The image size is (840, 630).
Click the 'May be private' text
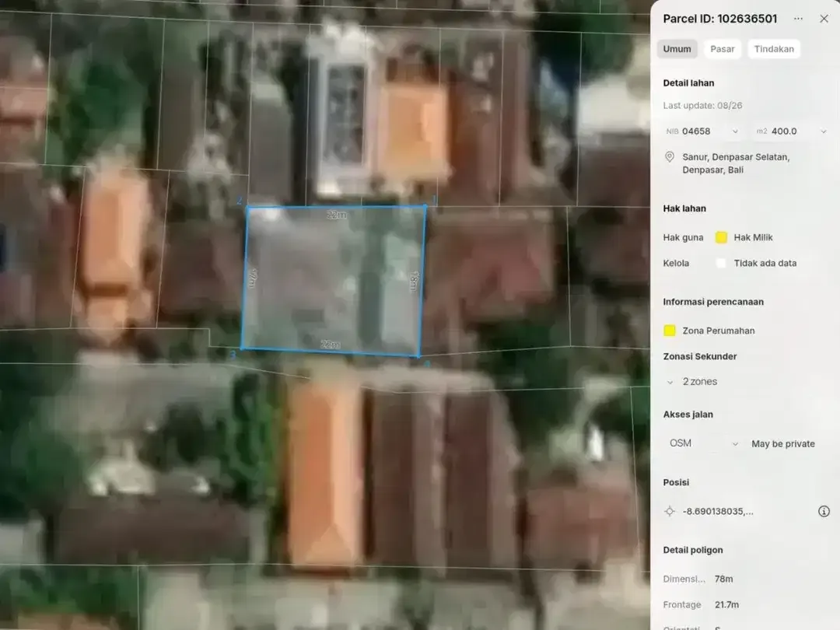783,443
